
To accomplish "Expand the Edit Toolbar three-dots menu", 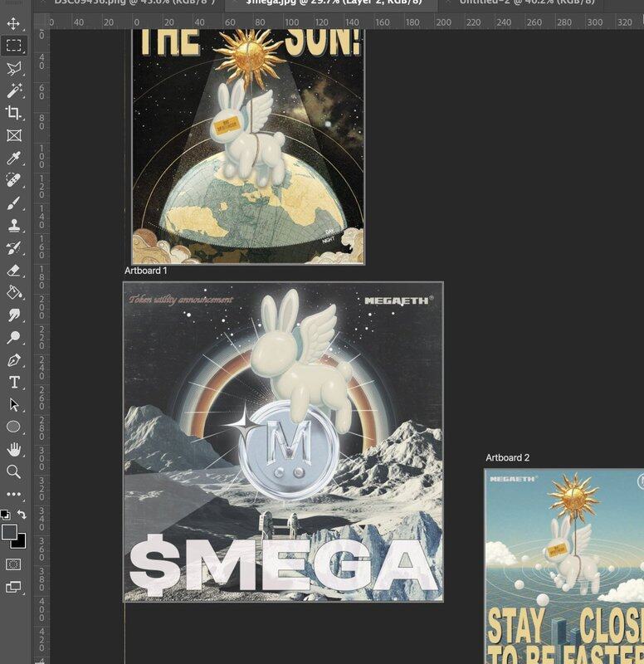I will point(13,494).
